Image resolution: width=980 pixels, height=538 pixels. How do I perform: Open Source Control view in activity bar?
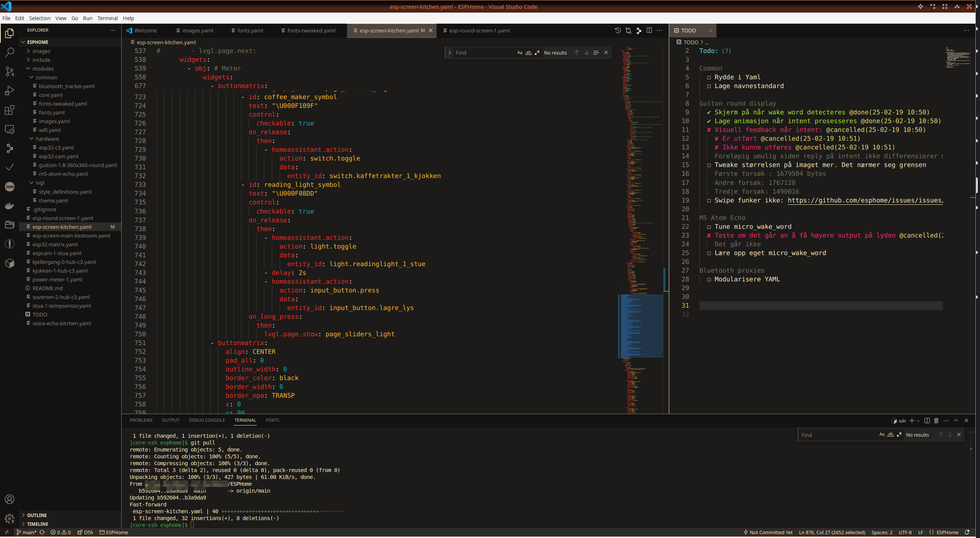coord(10,71)
